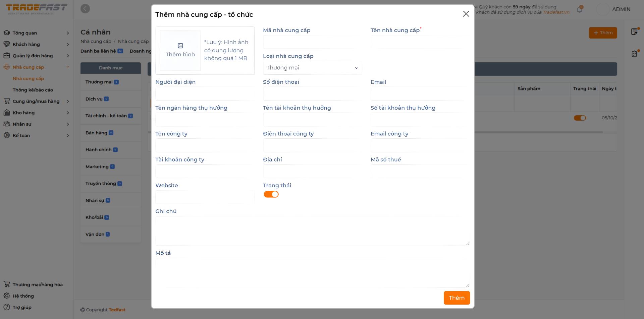Toggle the Trạng thái switch in the form
This screenshot has width=644, height=319.
(271, 194)
